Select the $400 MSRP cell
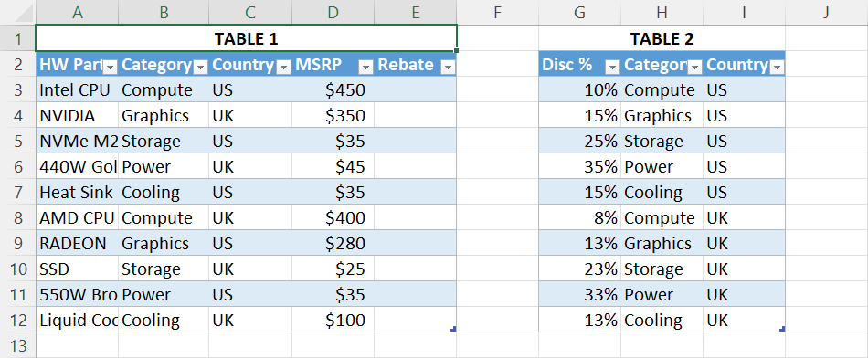The image size is (868, 358). 333,217
